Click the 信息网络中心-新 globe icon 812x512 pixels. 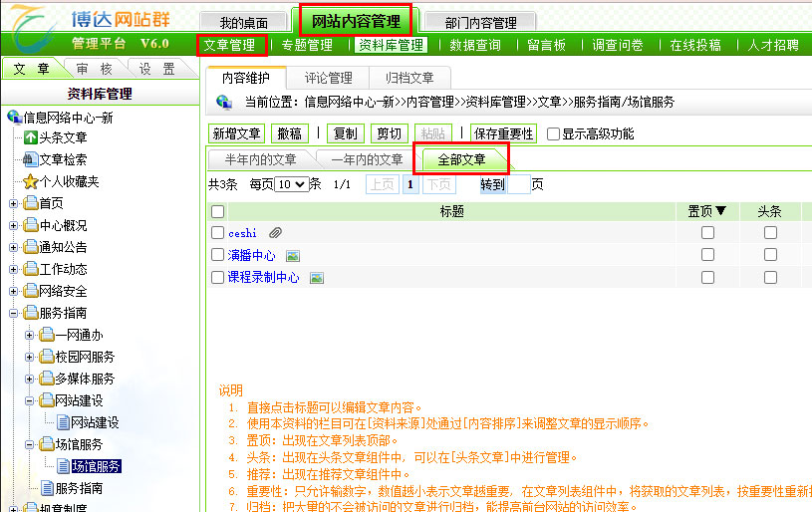(x=14, y=117)
